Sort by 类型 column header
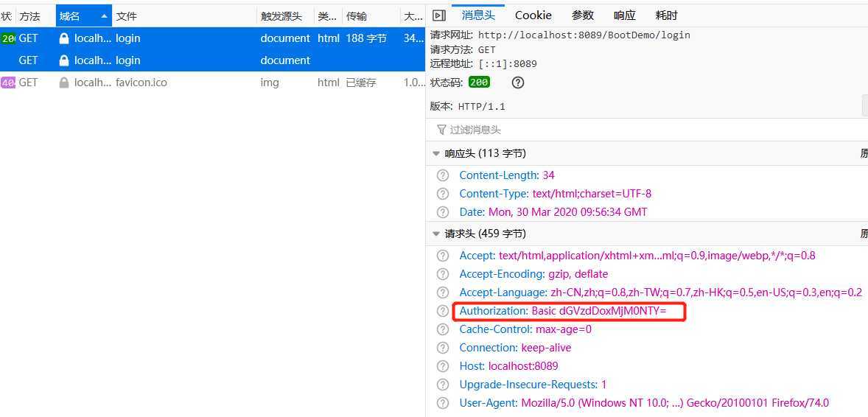The image size is (868, 417). pyautogui.click(x=329, y=16)
